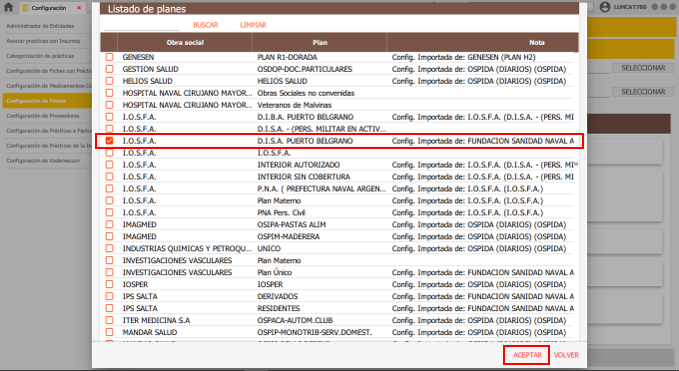The image size is (679, 371).
Task: Open Asociar practicas con Insumos
Action: tap(43, 41)
